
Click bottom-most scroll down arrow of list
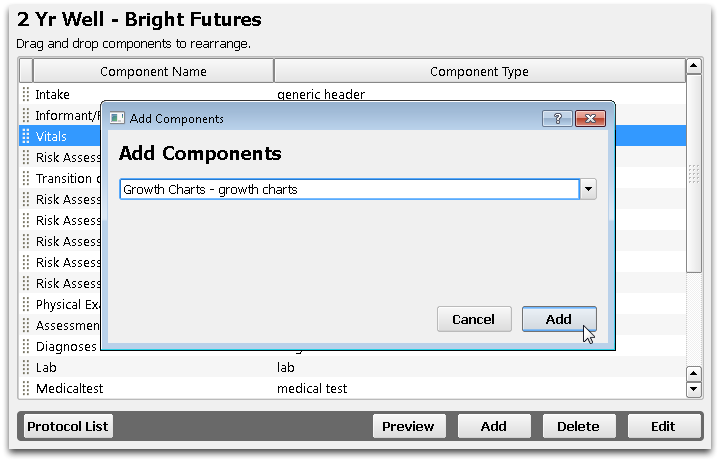point(693,389)
